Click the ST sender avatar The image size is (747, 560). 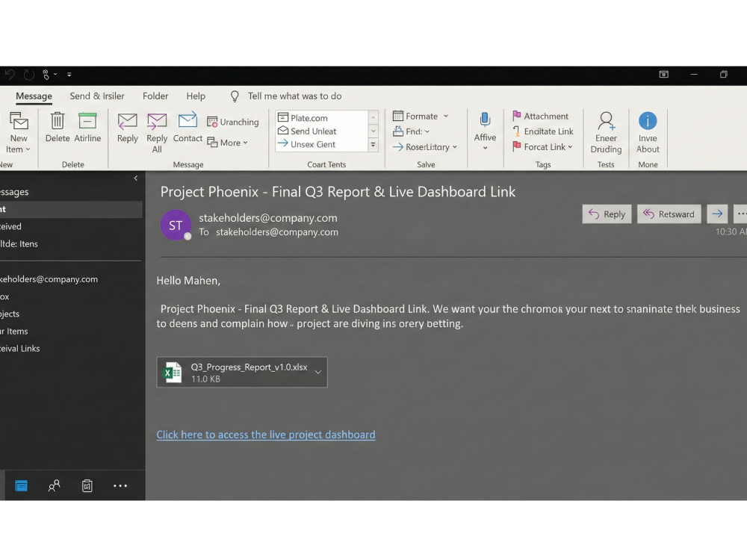(x=176, y=225)
